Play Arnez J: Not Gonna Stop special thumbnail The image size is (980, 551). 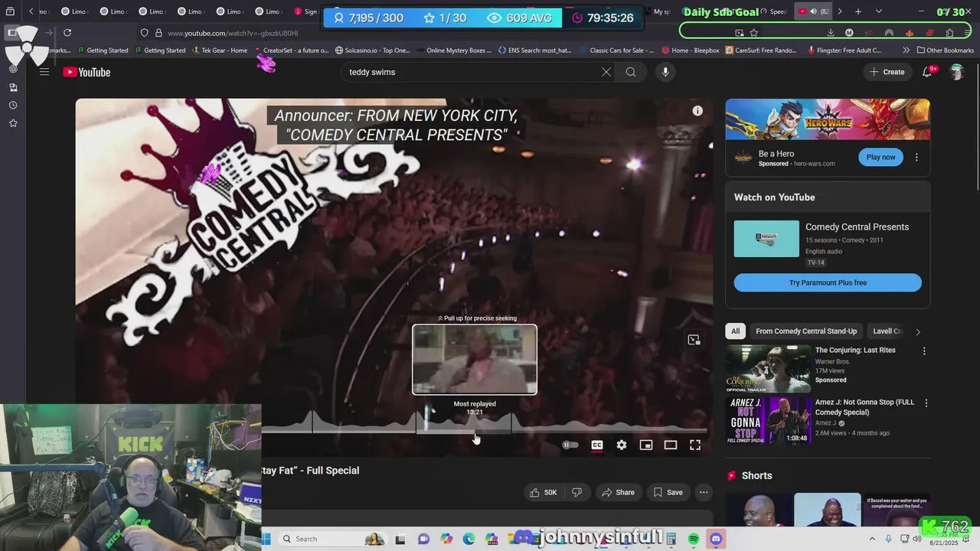(x=767, y=420)
